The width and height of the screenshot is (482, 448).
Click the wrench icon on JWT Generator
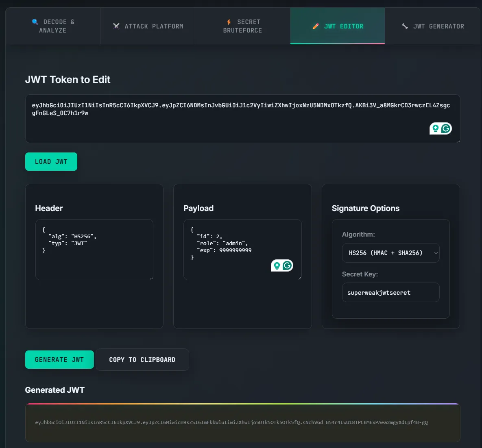(x=405, y=26)
